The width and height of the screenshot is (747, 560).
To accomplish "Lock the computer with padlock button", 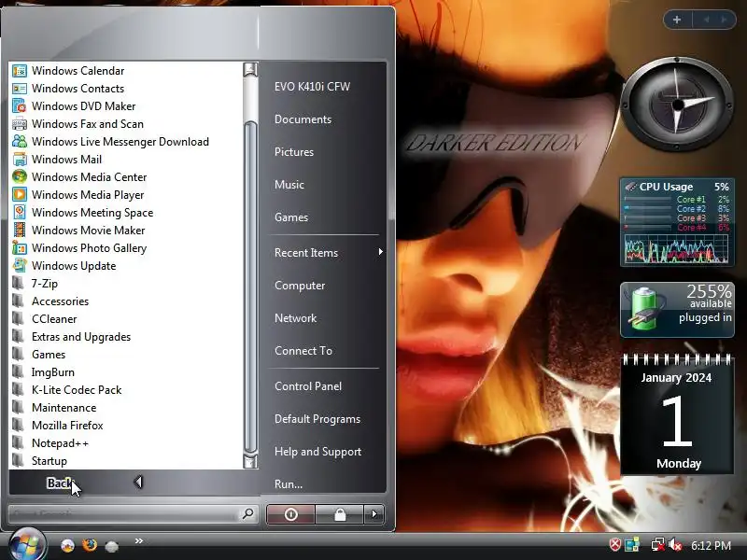I will coord(340,514).
